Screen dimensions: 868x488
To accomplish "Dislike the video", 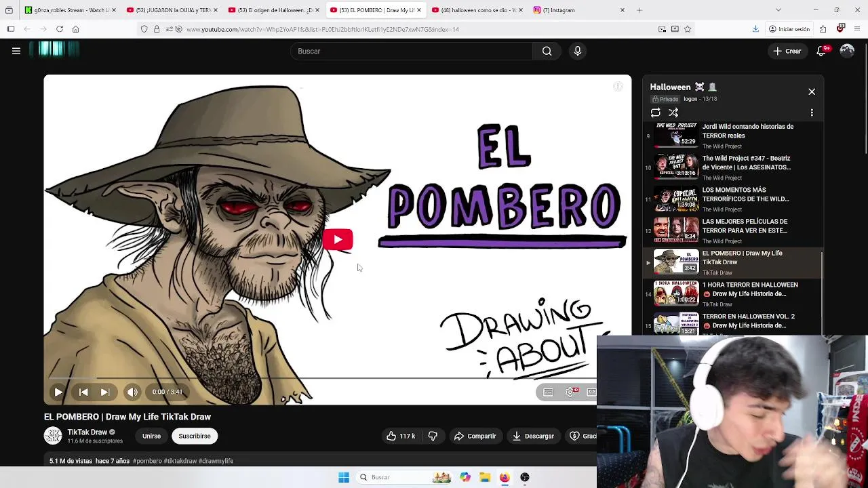I will tap(433, 436).
